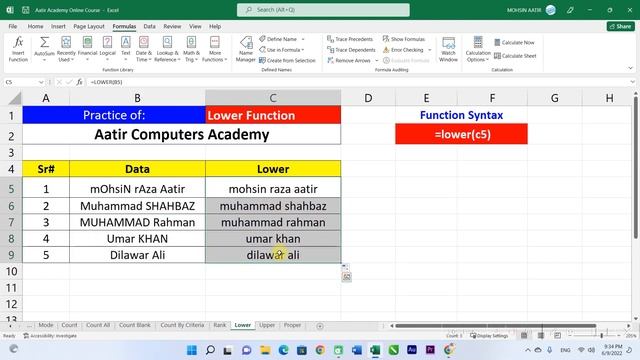Open More Functions menu

215,49
